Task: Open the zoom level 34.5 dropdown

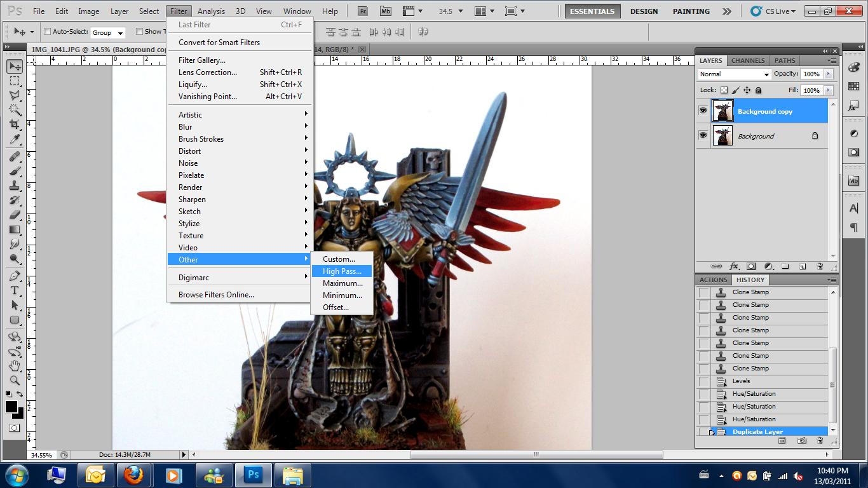Action: (461, 11)
